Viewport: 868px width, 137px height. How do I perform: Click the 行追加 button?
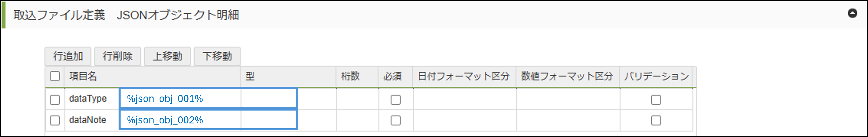tap(68, 56)
